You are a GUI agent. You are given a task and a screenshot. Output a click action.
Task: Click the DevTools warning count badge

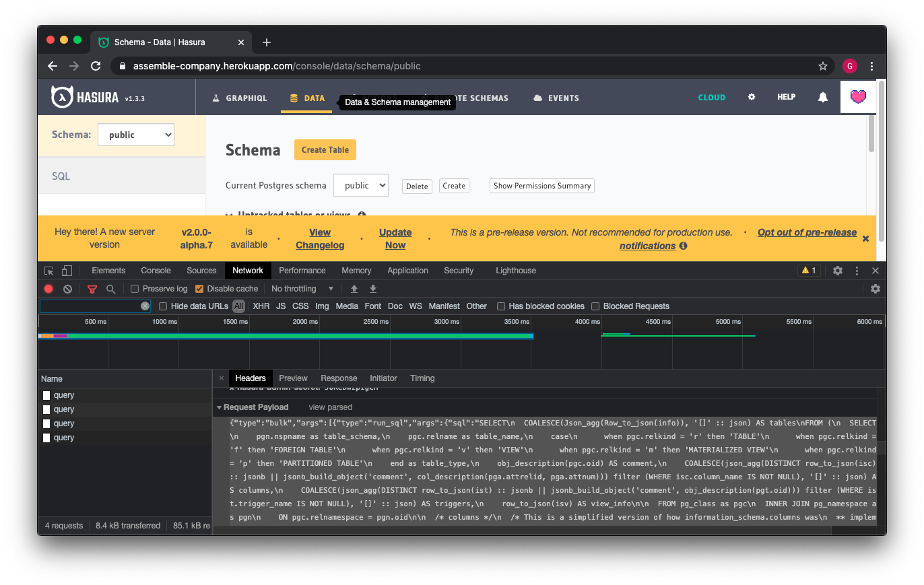point(809,271)
